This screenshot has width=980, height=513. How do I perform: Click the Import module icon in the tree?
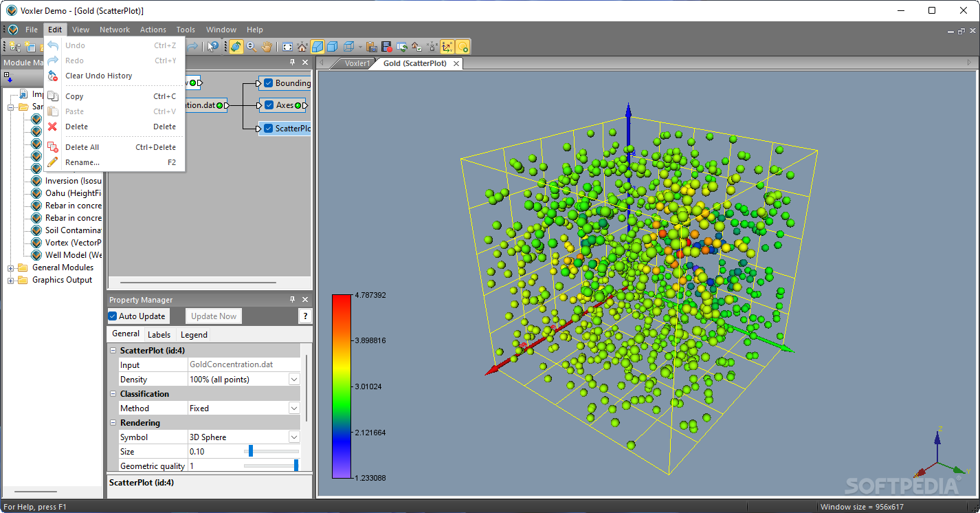click(x=24, y=94)
